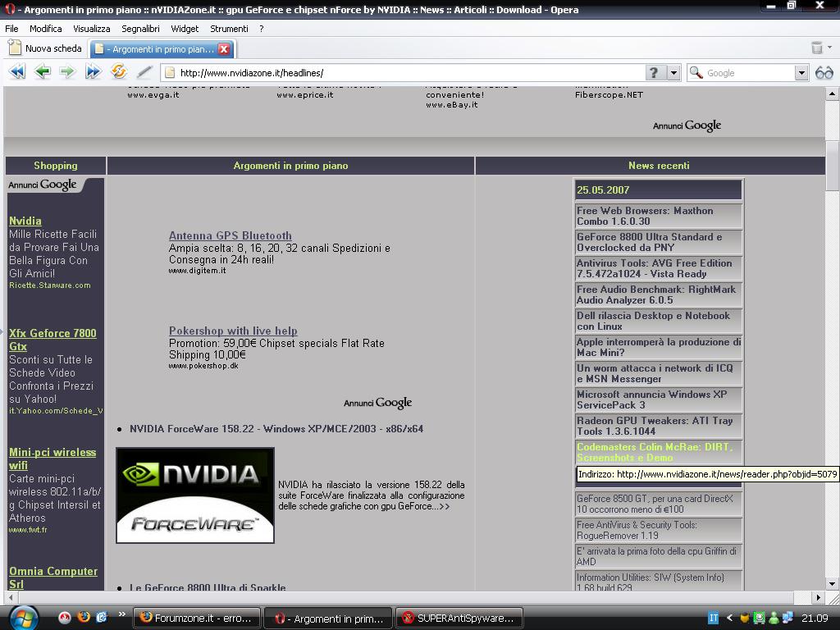Open the Modifica menu
This screenshot has width=840, height=630.
pyautogui.click(x=46, y=29)
